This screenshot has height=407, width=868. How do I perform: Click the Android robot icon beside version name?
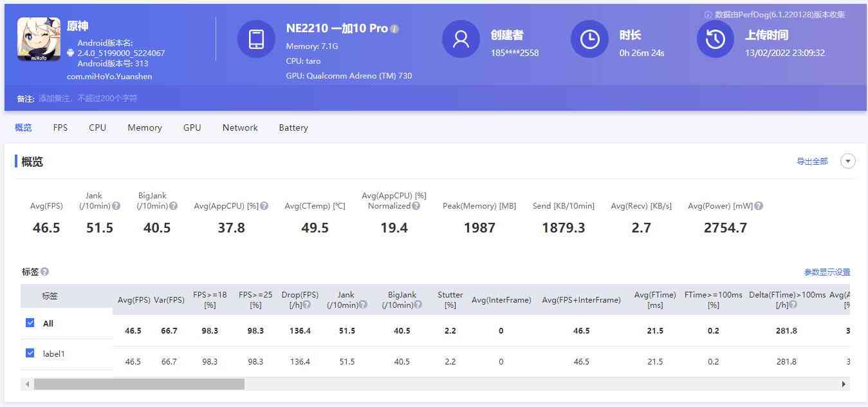pos(71,53)
